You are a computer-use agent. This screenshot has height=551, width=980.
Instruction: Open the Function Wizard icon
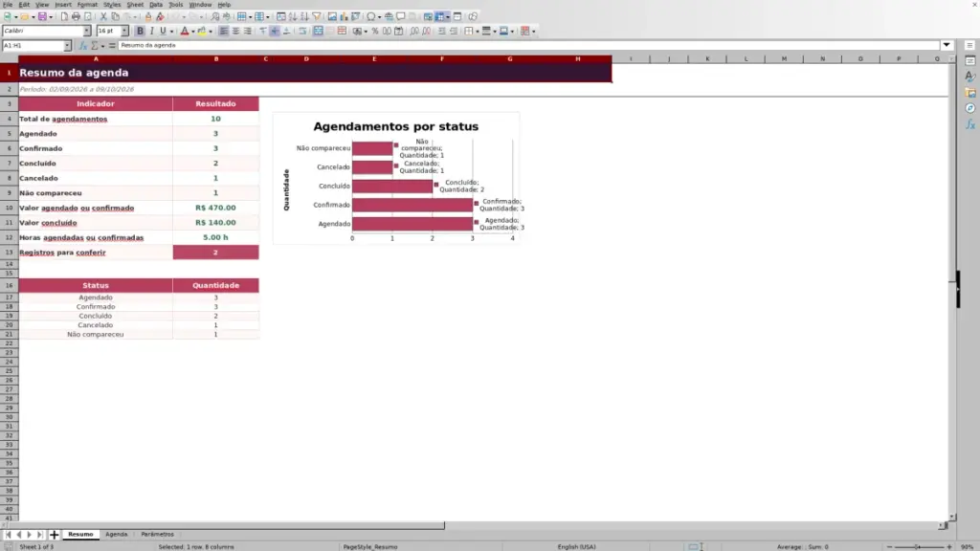coord(83,46)
